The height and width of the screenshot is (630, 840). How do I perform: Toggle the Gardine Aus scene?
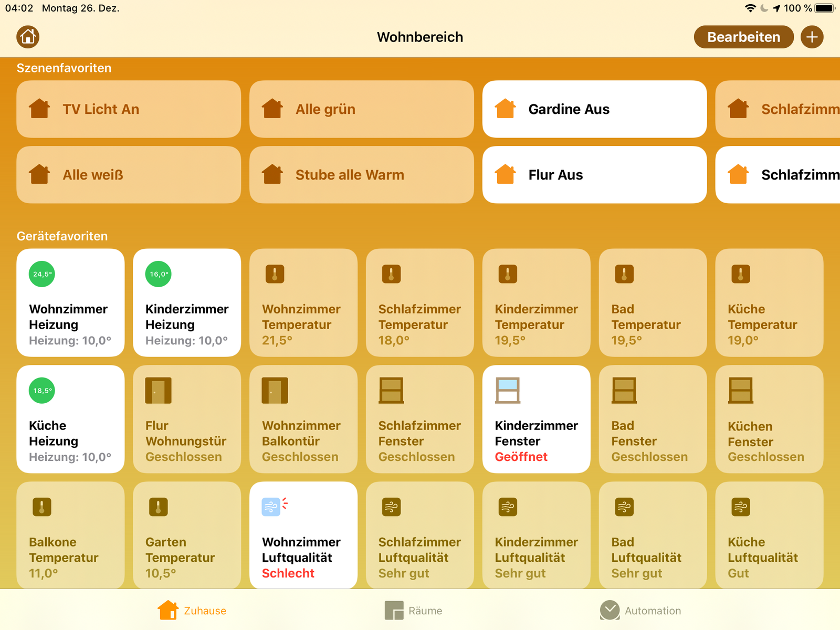pos(594,109)
